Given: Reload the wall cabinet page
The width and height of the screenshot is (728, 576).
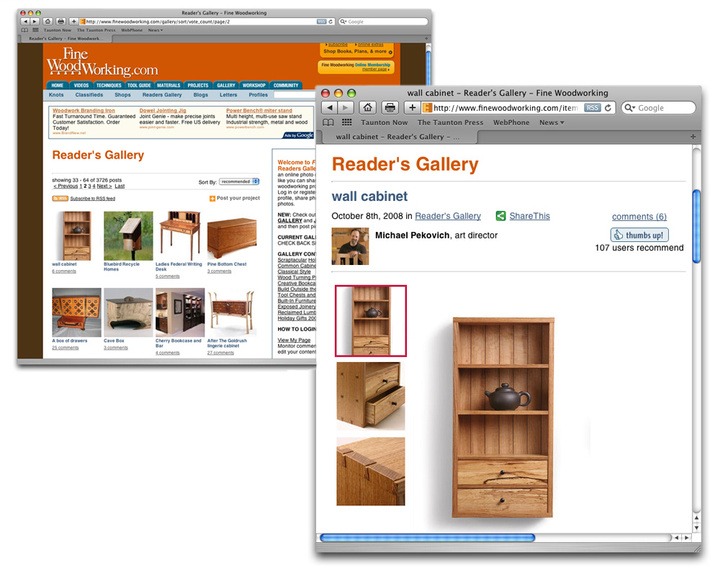Looking at the screenshot, I should point(608,108).
